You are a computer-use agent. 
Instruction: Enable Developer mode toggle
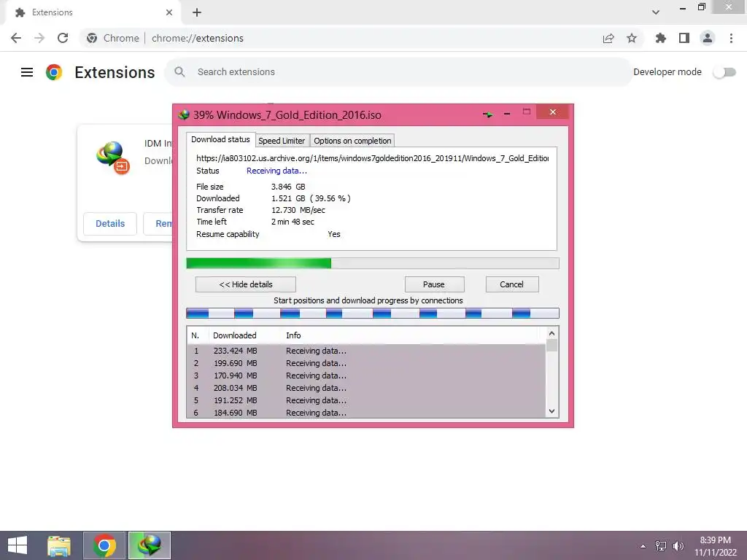click(724, 72)
